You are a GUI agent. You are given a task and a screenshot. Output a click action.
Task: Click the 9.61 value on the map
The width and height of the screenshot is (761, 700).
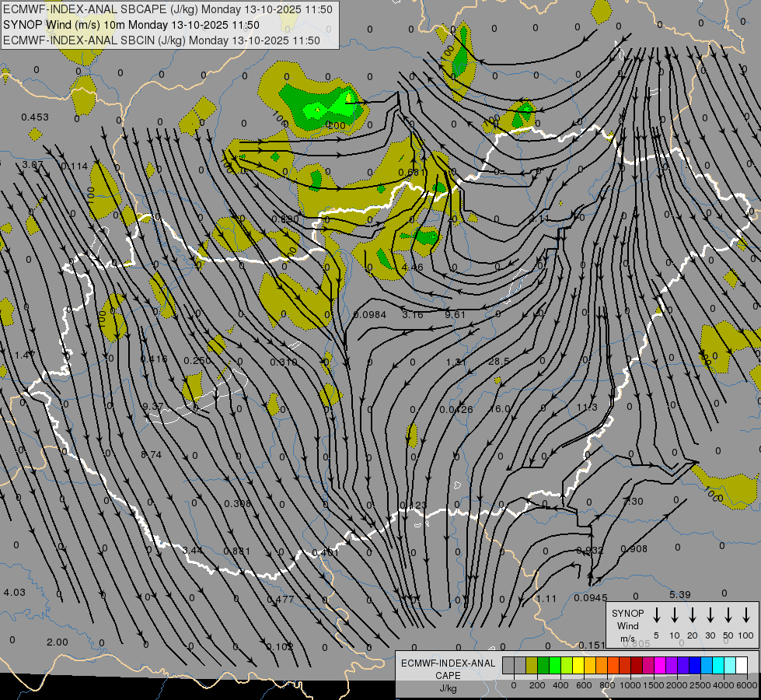456,315
